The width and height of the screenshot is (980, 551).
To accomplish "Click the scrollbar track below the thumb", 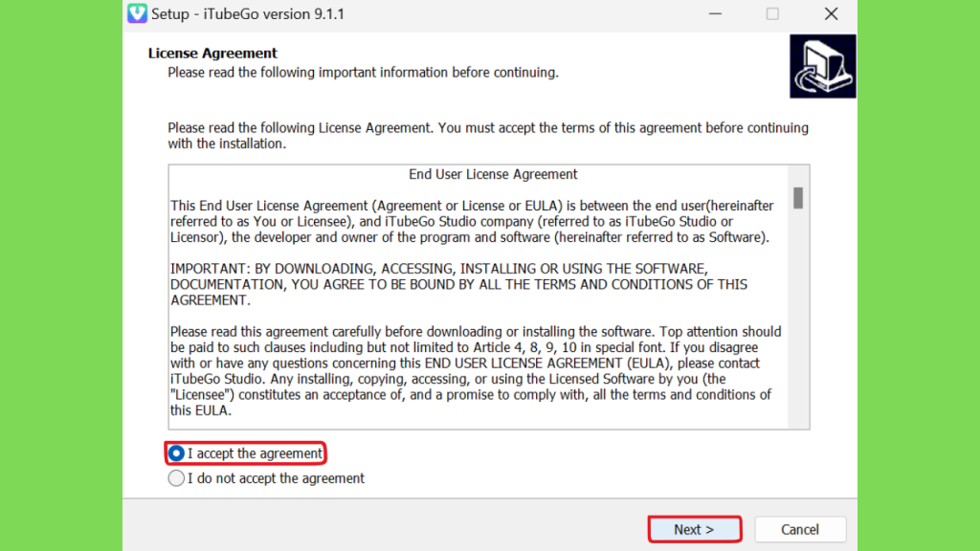I will (798, 319).
